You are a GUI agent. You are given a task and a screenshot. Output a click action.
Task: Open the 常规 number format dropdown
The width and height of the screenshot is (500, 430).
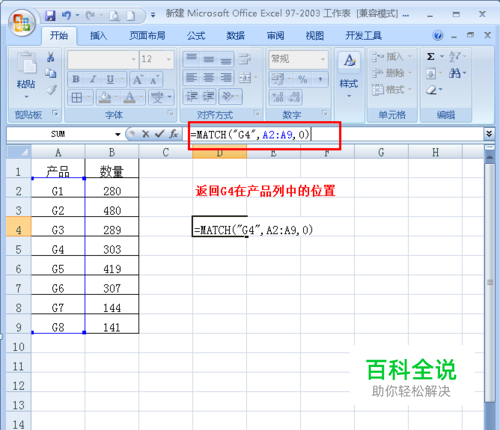point(323,59)
